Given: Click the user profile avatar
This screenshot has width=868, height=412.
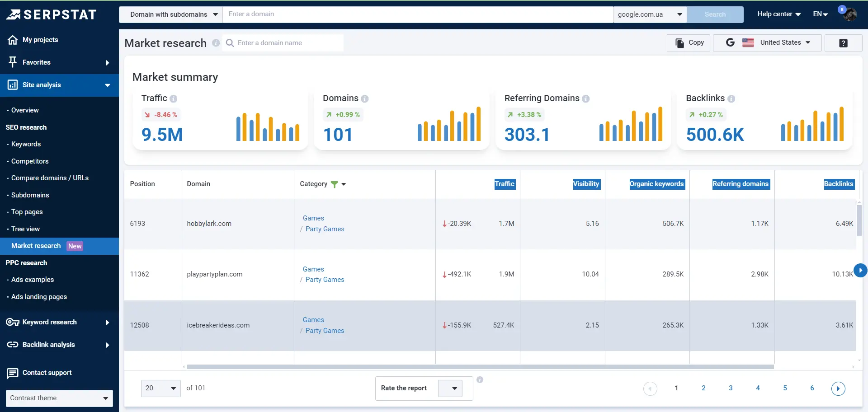Looking at the screenshot, I should (x=849, y=14).
